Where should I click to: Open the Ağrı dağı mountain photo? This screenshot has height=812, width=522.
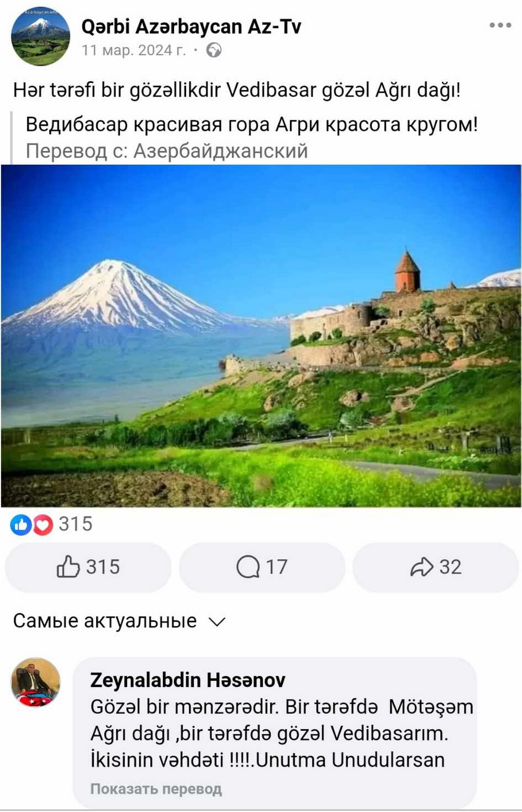point(261,336)
